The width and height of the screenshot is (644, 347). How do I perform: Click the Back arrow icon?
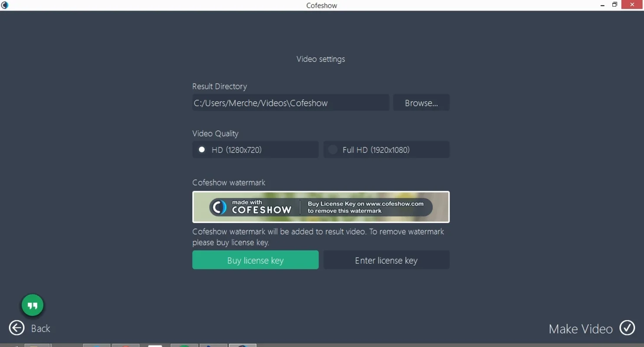coord(17,328)
